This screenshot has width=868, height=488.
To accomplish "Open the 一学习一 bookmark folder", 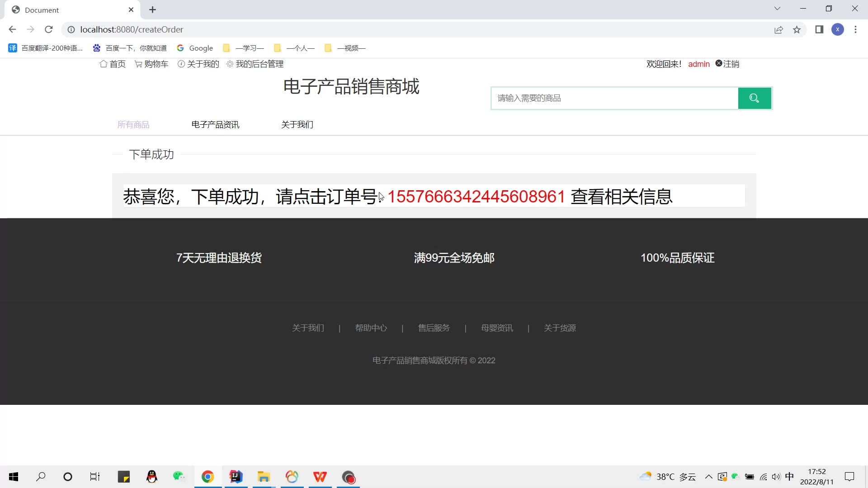I will pyautogui.click(x=244, y=48).
